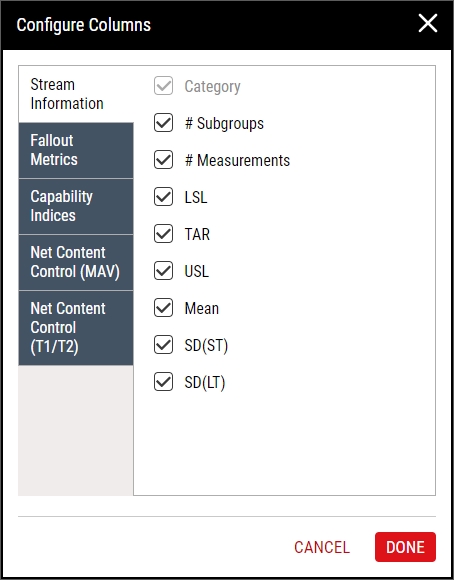Toggle the SD(ST) checkbox
Image resolution: width=454 pixels, height=580 pixels.
point(163,345)
